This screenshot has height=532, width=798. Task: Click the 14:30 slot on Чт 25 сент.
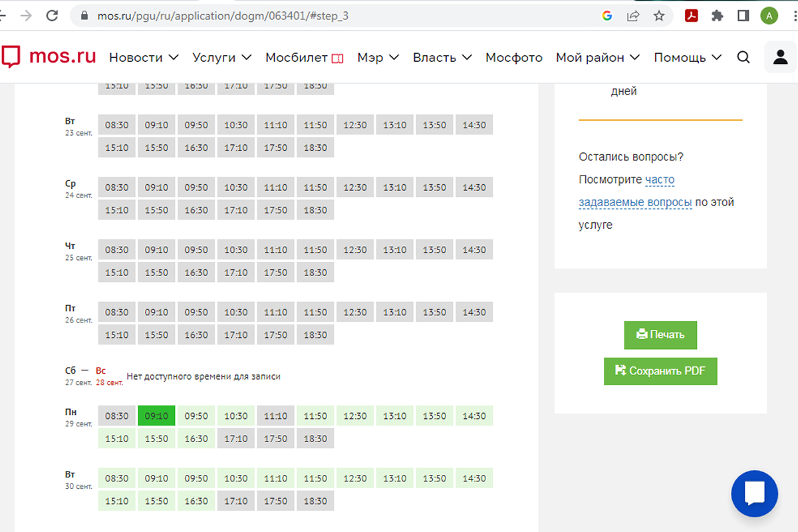tap(474, 250)
